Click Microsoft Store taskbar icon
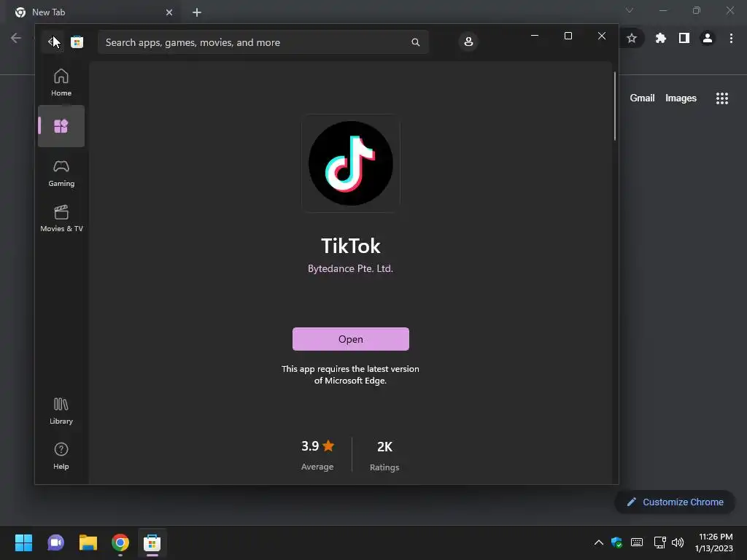The image size is (747, 560). click(x=152, y=542)
